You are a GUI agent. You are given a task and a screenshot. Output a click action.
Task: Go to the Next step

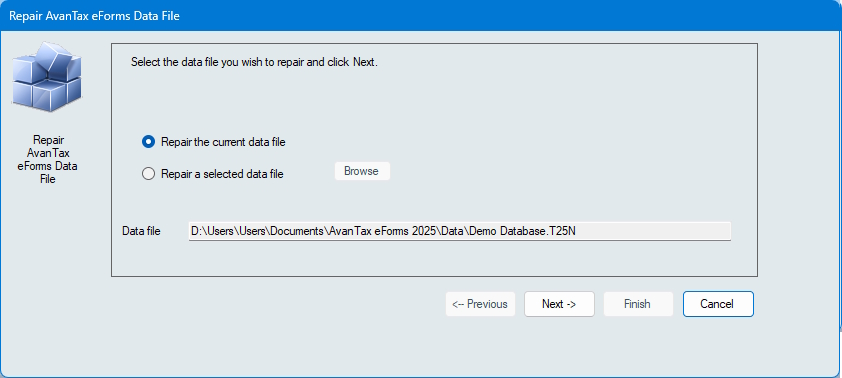[x=559, y=304]
